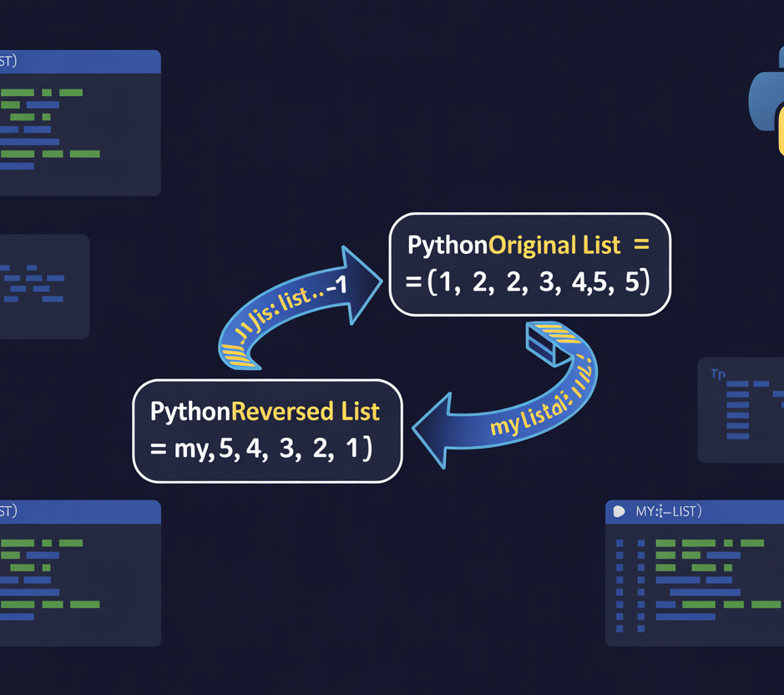Click first green bar in top-left code panel
Screen dimensions: 784x695
tap(17, 93)
